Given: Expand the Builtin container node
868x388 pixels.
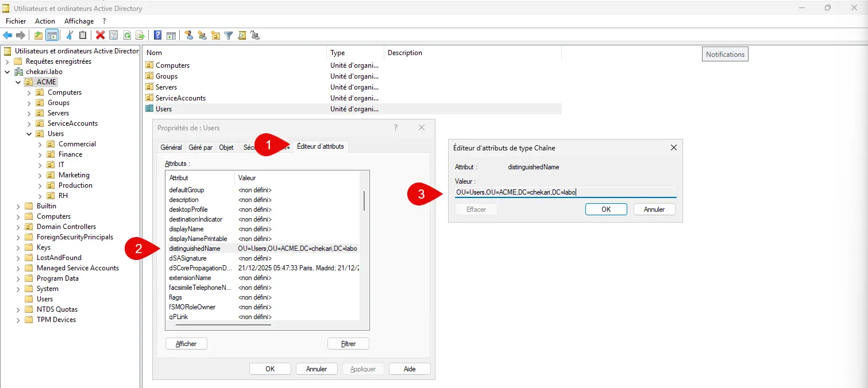Looking at the screenshot, I should pos(18,206).
